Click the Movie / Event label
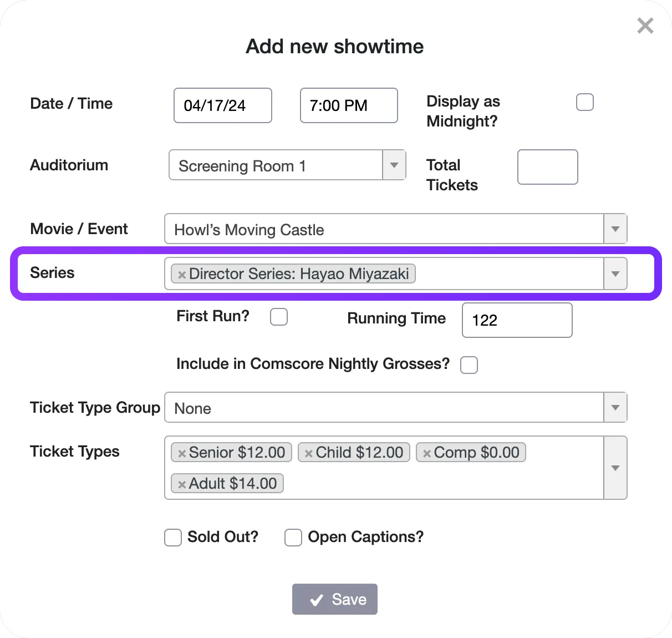Viewport: 672px width, 638px height. click(x=79, y=229)
